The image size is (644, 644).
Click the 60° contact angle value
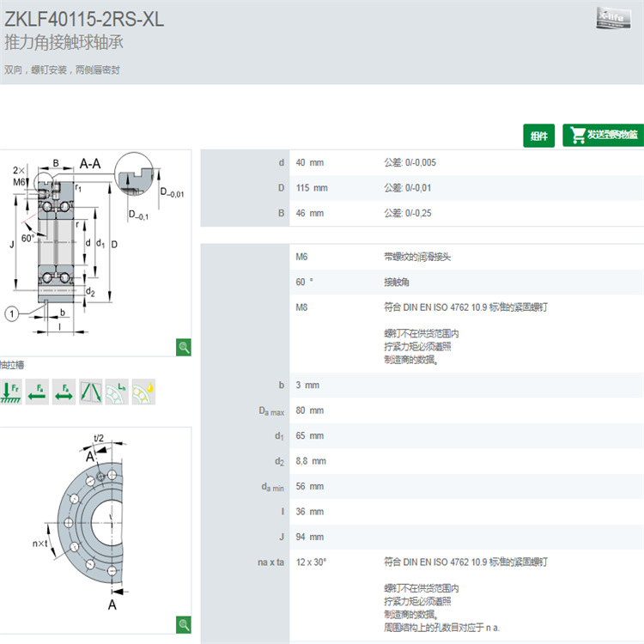pyautogui.click(x=304, y=283)
